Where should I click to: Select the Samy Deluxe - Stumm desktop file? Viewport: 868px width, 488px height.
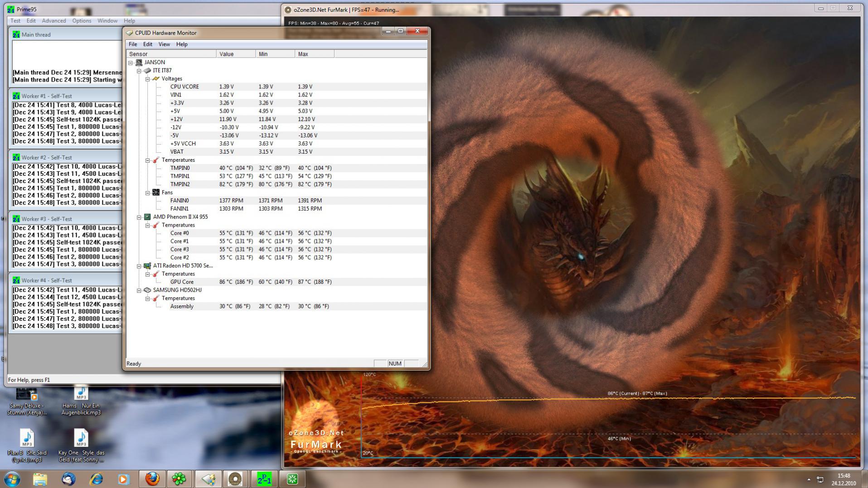pyautogui.click(x=27, y=401)
